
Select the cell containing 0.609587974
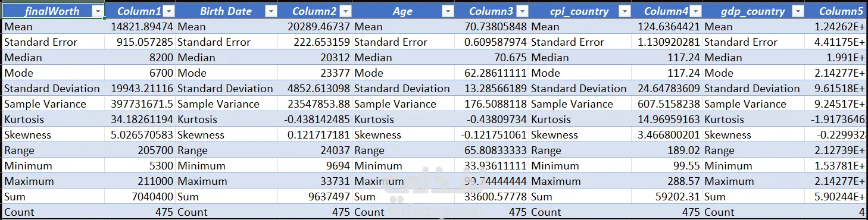[492, 42]
